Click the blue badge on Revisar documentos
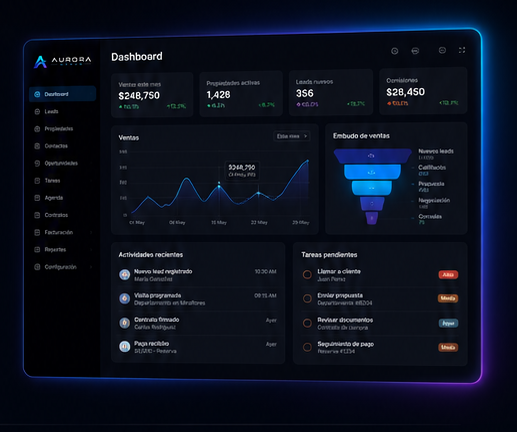Viewport: 517px width, 432px height. pyautogui.click(x=448, y=323)
